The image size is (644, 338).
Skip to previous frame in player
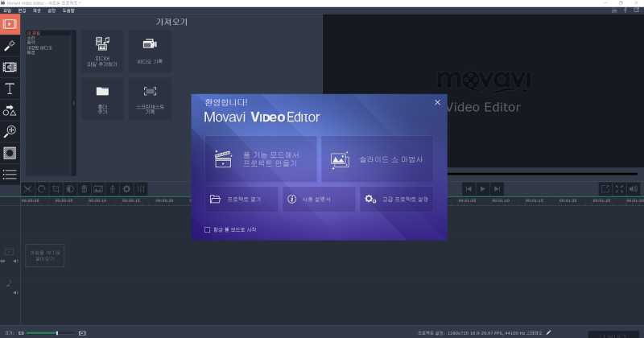(x=469, y=189)
